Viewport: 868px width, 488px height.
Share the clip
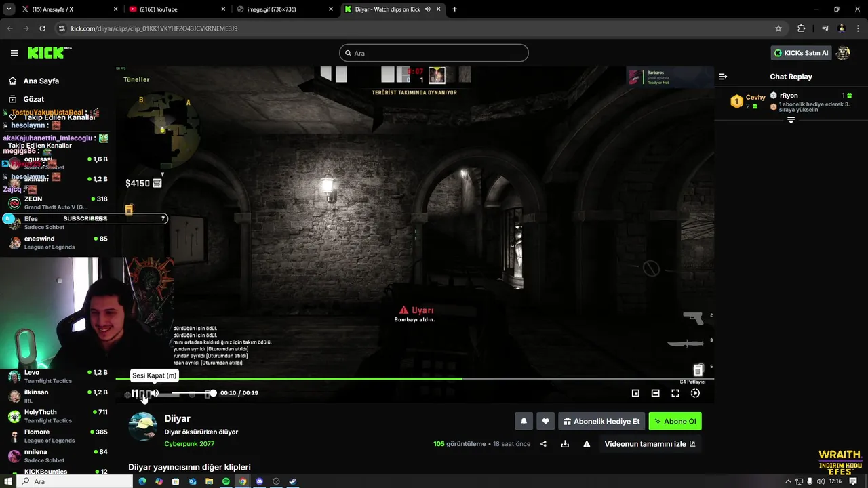(x=543, y=444)
